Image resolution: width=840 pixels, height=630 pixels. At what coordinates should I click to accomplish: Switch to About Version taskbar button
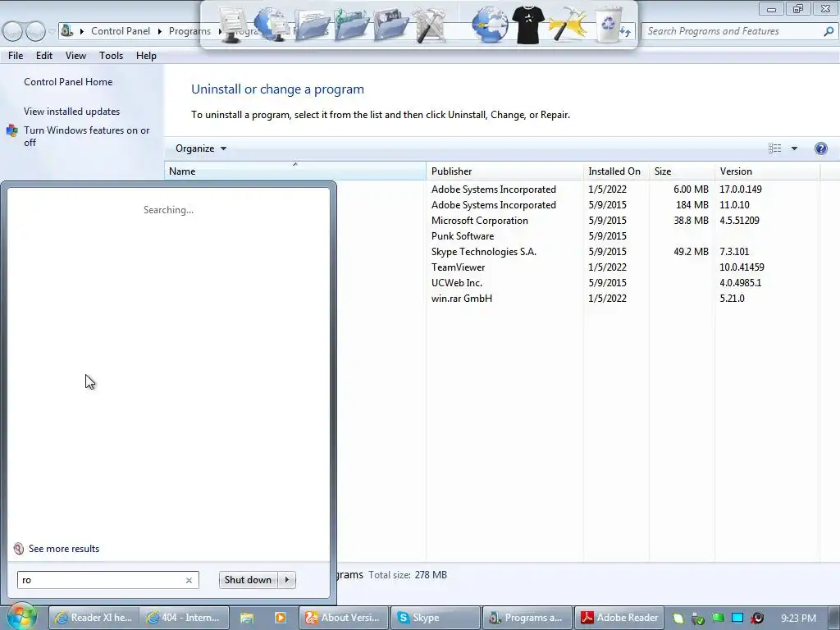(343, 618)
